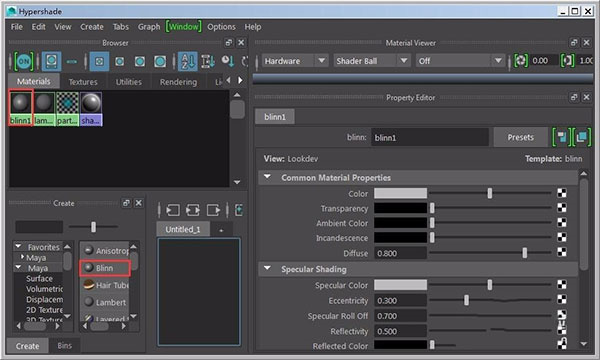
Task: Click the Untitled_1 graph tab
Action: tap(183, 229)
